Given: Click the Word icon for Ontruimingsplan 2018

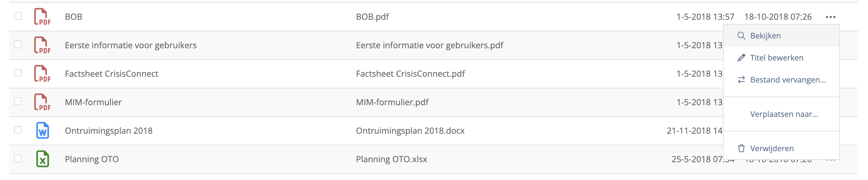Looking at the screenshot, I should [42, 130].
